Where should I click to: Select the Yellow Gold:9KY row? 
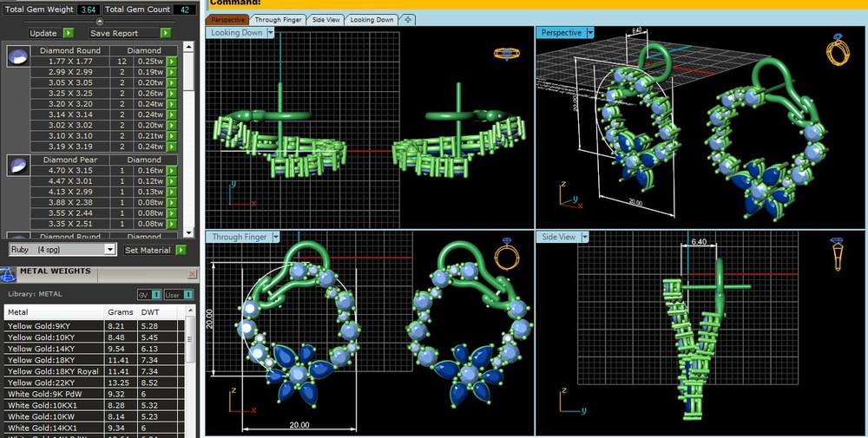pos(94,326)
